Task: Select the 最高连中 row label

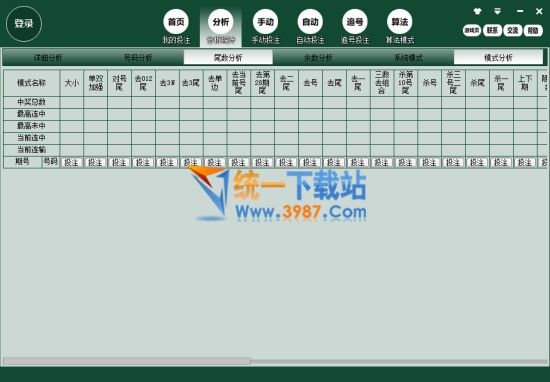Action: (32, 114)
